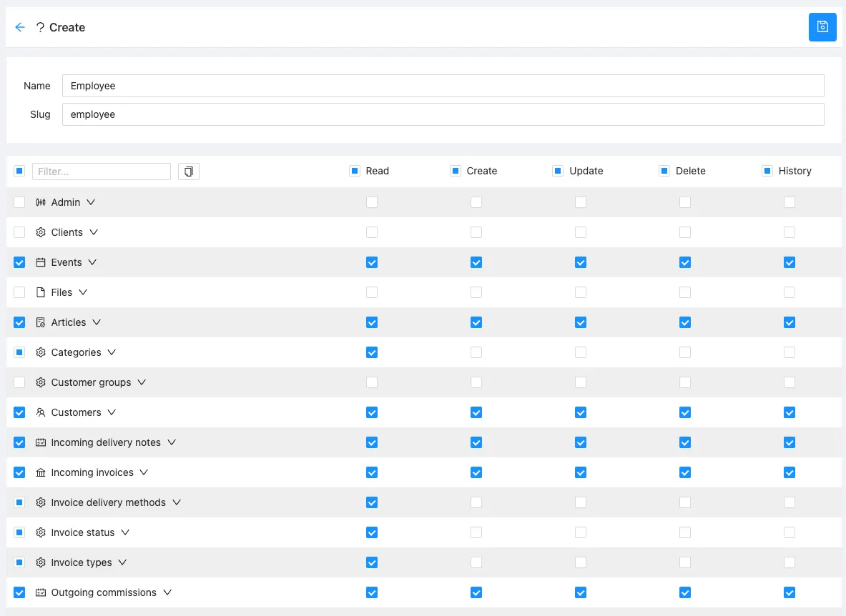
Task: Enable Create permission for Categories
Action: [x=476, y=352]
